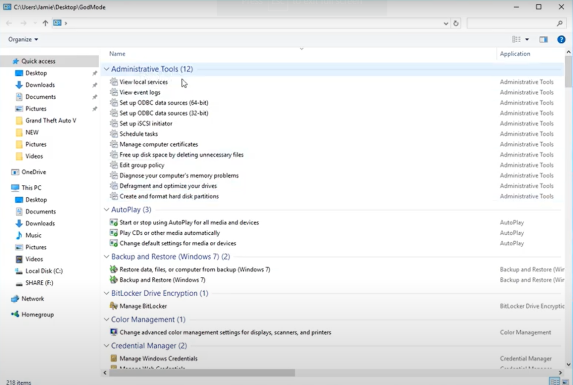Viewport: 573px width, 385px height.
Task: Click the vertical scrollbar thumb
Action: 568,71
